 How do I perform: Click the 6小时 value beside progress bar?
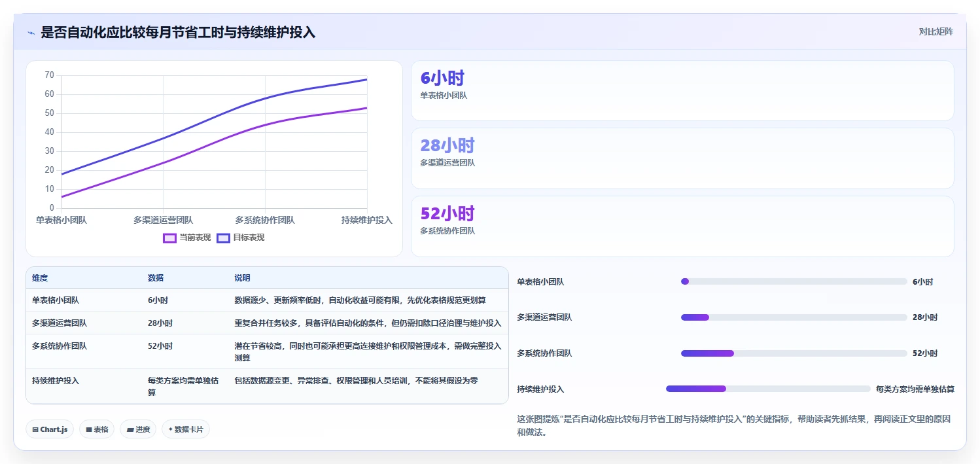pyautogui.click(x=922, y=282)
